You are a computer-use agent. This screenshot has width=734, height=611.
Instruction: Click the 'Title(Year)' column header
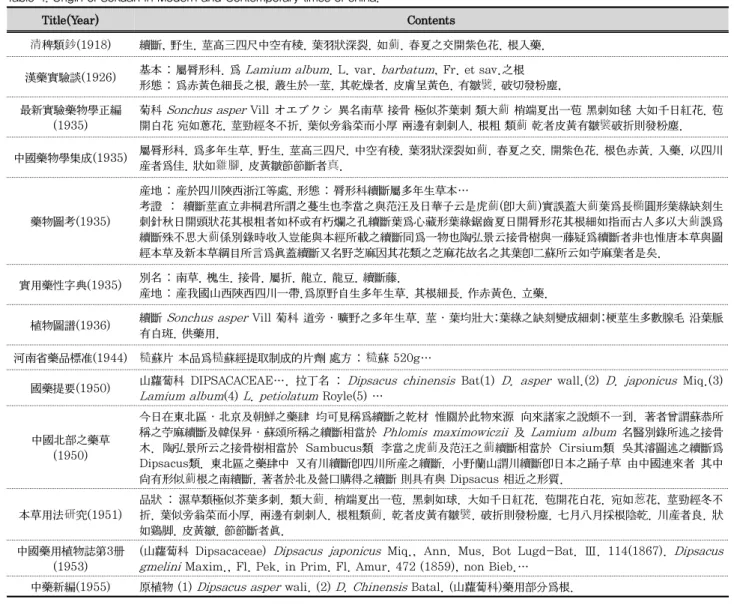70,20
